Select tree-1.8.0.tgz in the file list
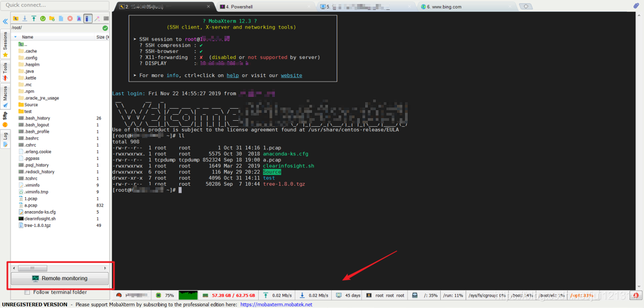 (x=34, y=226)
